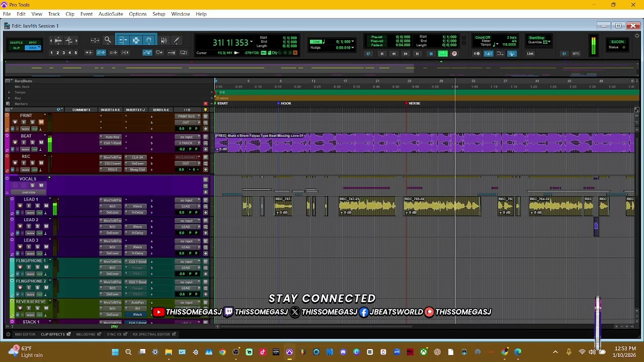Mute the PRINT track
This screenshot has width=644, height=362.
(x=41, y=122)
